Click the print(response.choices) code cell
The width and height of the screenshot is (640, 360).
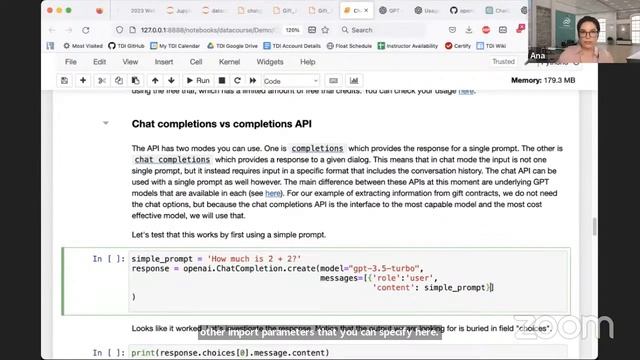click(348, 352)
